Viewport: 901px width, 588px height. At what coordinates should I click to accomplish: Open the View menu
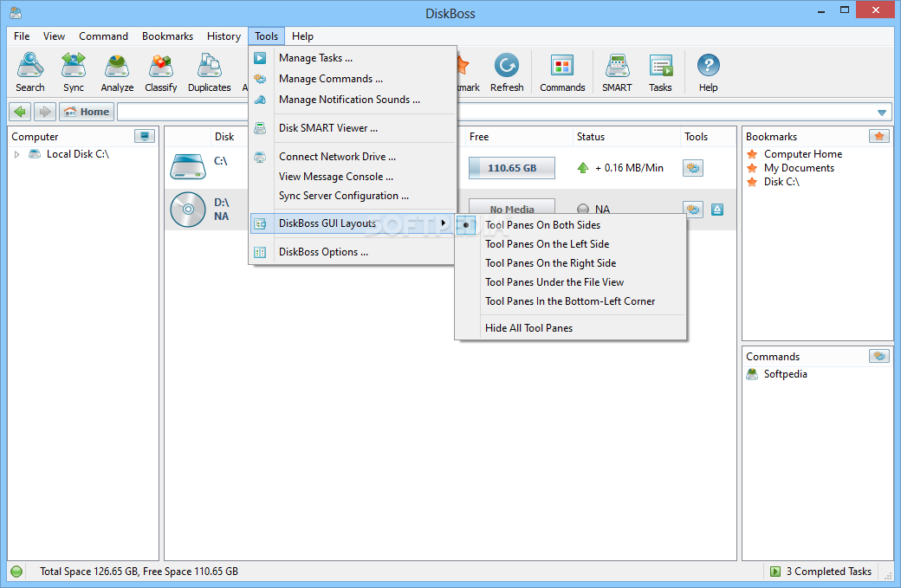click(54, 36)
